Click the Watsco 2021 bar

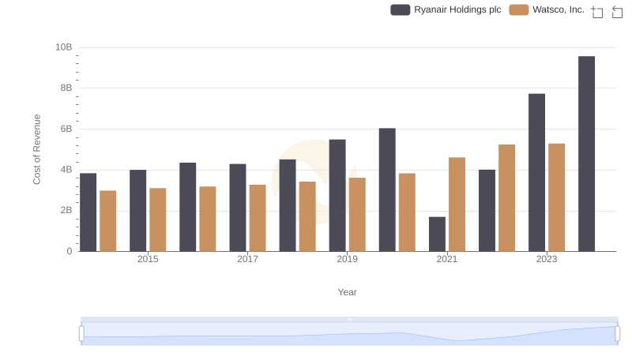(x=457, y=205)
